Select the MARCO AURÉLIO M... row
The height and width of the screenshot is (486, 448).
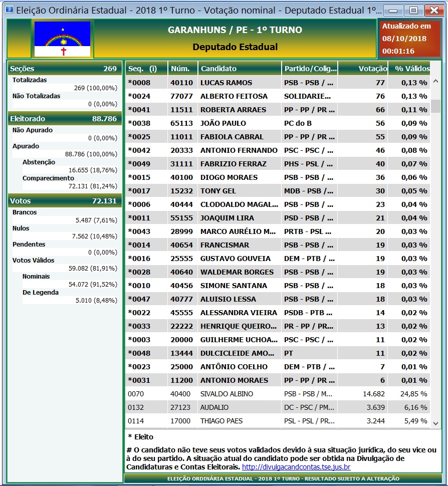(278, 231)
